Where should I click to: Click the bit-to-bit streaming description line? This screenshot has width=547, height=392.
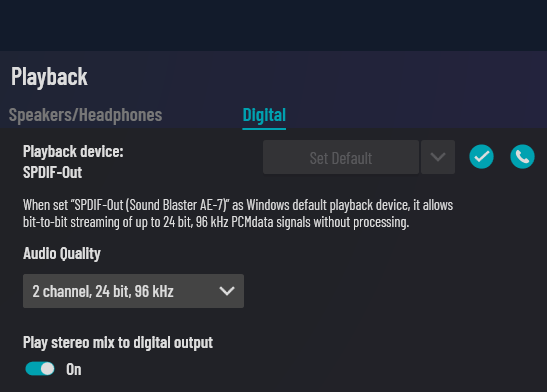pyautogui.click(x=216, y=222)
